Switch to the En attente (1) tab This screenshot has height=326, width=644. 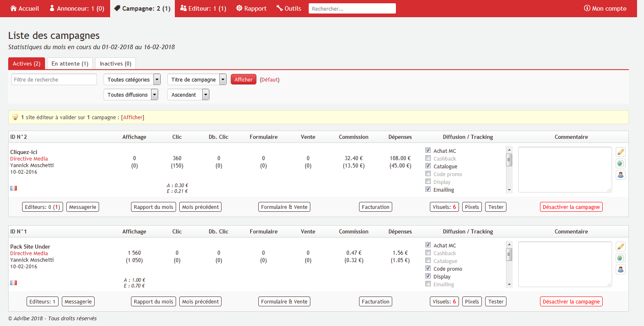point(70,63)
